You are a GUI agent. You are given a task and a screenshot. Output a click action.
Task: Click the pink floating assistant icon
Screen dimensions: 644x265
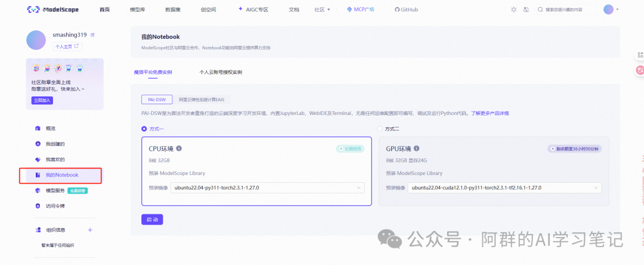click(x=640, y=70)
